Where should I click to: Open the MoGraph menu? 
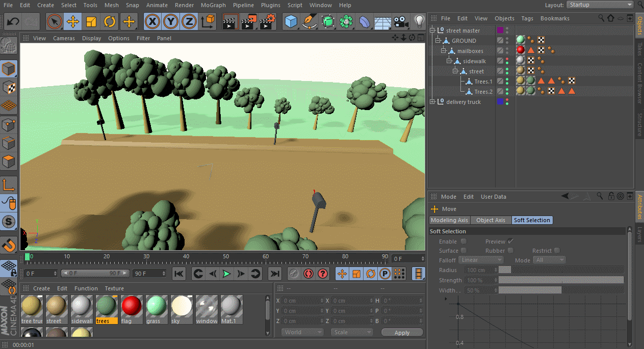pyautogui.click(x=214, y=5)
